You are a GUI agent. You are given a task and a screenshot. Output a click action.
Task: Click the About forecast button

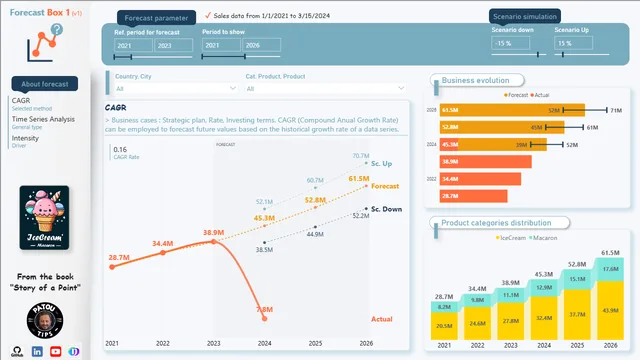coord(45,84)
